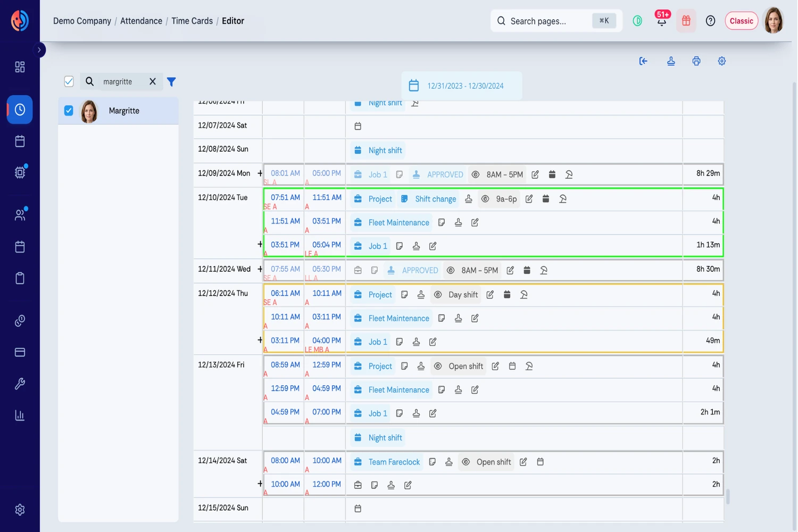
Task: Click plus beside 03:11 PM entry on 12/12
Action: point(260,340)
